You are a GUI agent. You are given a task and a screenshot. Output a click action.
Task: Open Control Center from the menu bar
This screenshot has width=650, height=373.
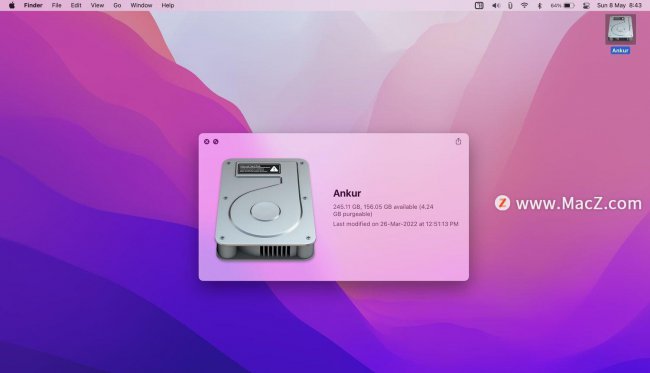point(586,5)
